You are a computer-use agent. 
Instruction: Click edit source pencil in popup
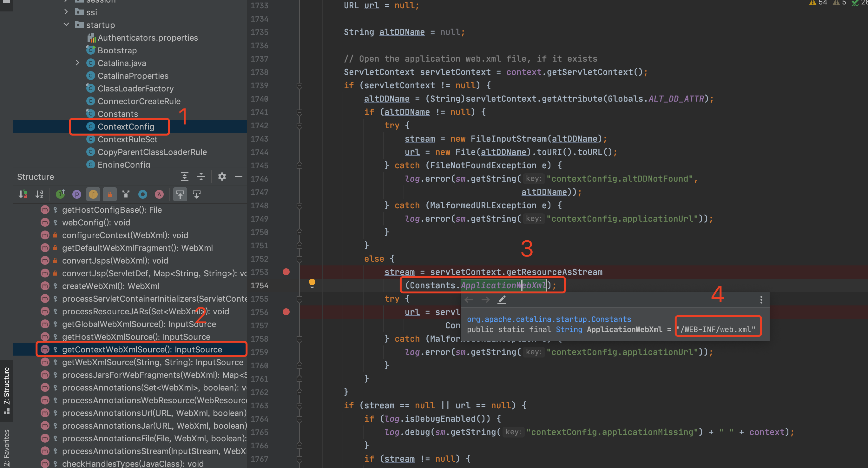[x=502, y=300]
